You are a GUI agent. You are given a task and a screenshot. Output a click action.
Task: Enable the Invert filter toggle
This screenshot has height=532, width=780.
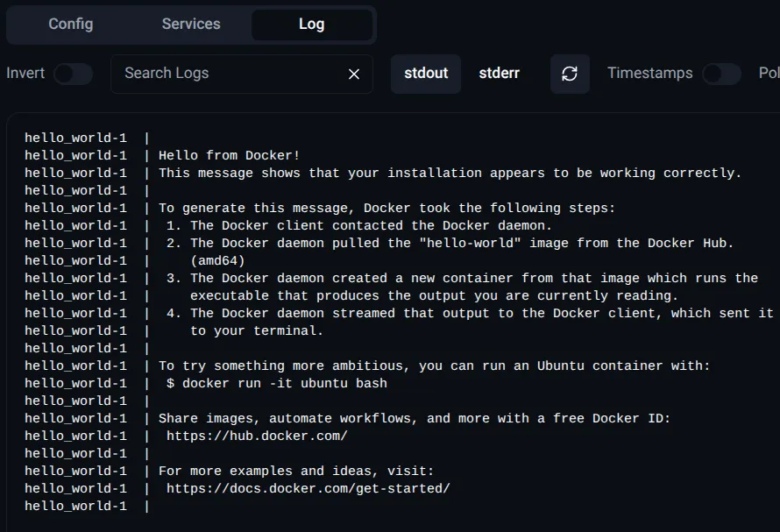[x=74, y=74]
